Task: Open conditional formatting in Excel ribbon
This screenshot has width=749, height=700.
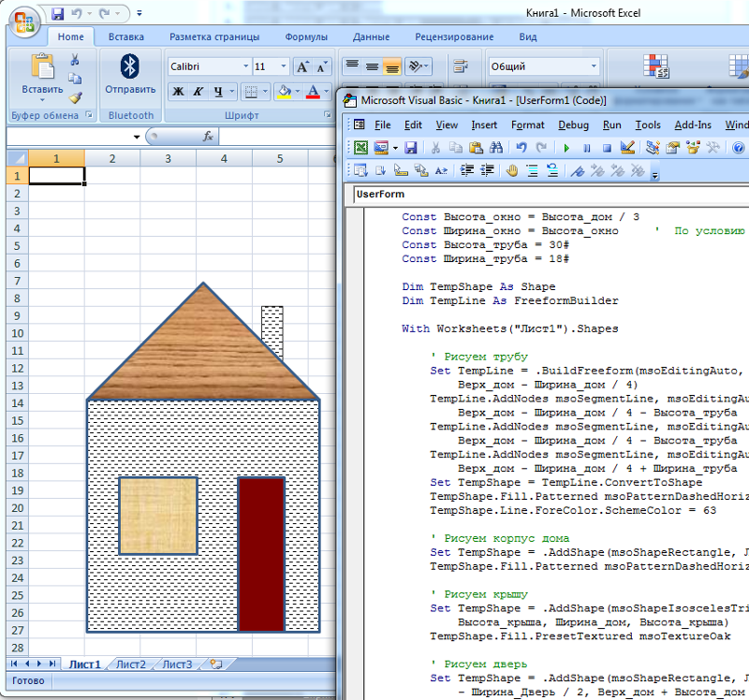Action: click(656, 66)
